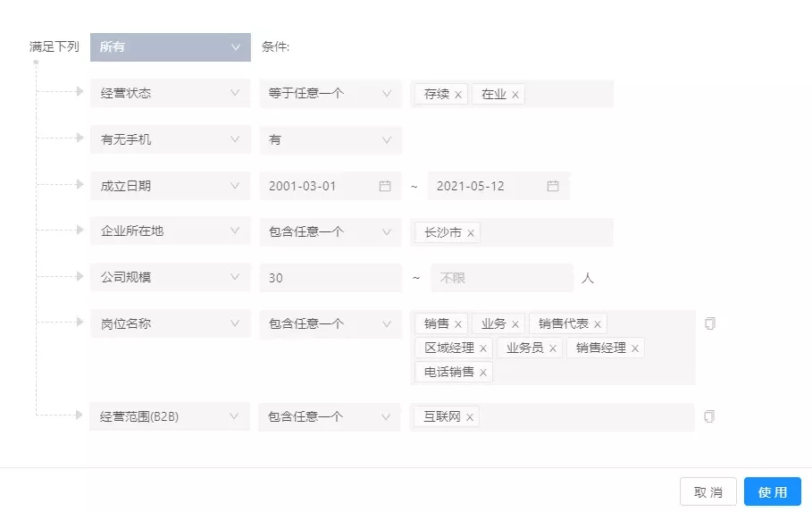Open the 经营范围(B2B) field dropdown

click(170, 416)
